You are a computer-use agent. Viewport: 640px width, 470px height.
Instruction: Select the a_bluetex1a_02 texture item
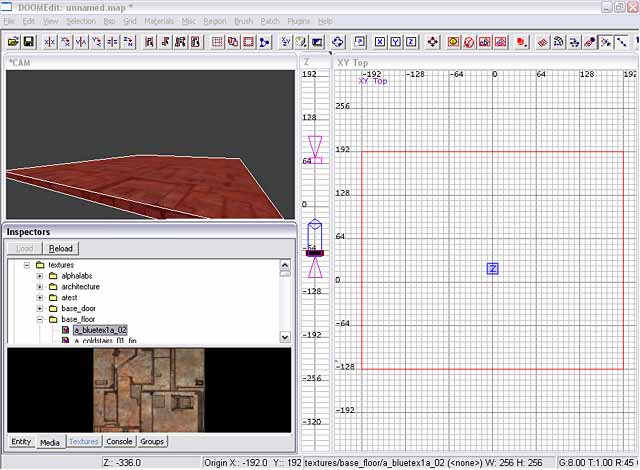(x=99, y=330)
